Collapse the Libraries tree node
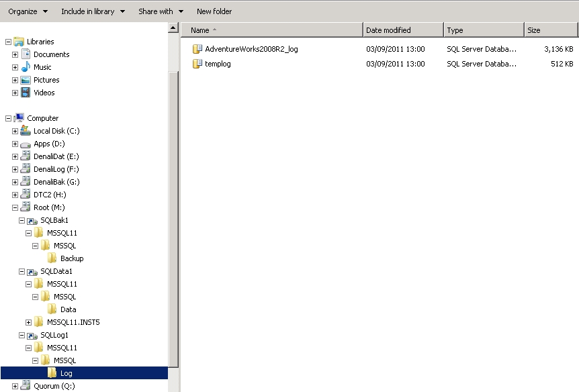 [x=8, y=42]
